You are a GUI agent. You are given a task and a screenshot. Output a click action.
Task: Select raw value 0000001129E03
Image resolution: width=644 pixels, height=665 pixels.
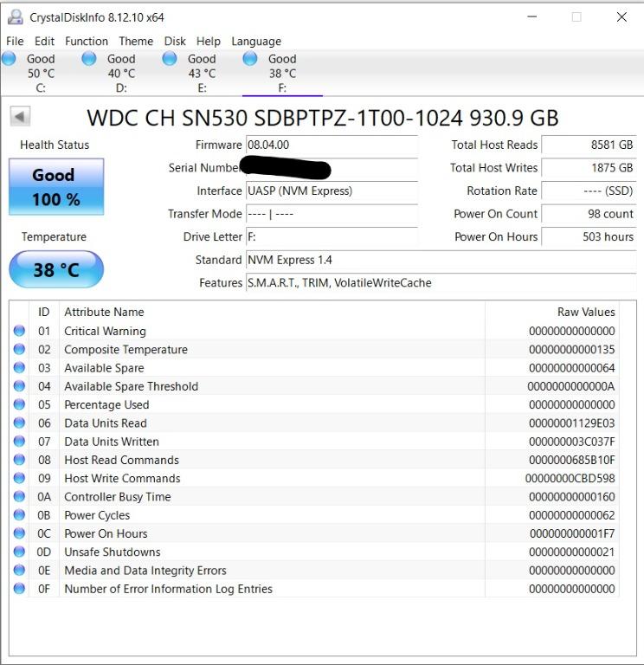tap(571, 423)
